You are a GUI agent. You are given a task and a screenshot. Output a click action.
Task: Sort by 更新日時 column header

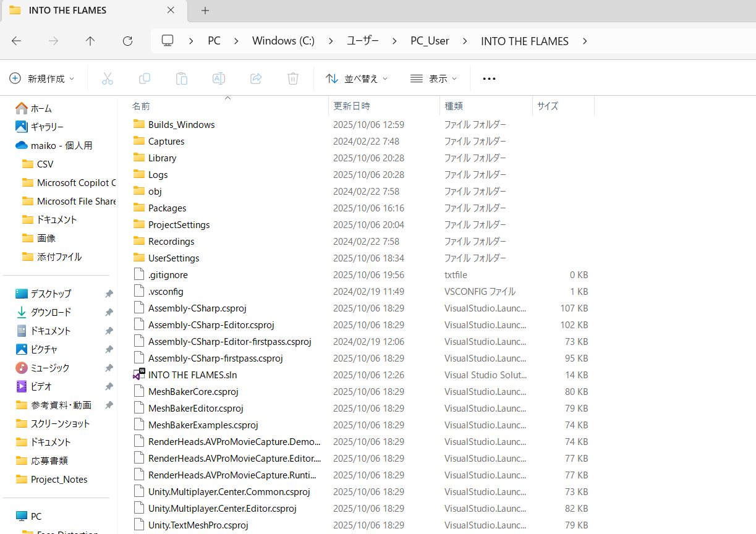tap(384, 106)
